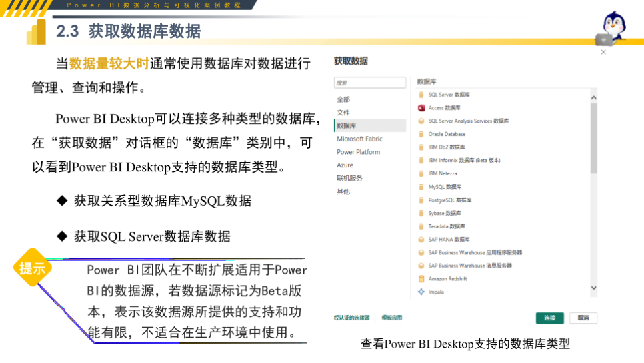Click the penguin mascot icon
Viewport: 644px width, 363px height.
pos(613,27)
